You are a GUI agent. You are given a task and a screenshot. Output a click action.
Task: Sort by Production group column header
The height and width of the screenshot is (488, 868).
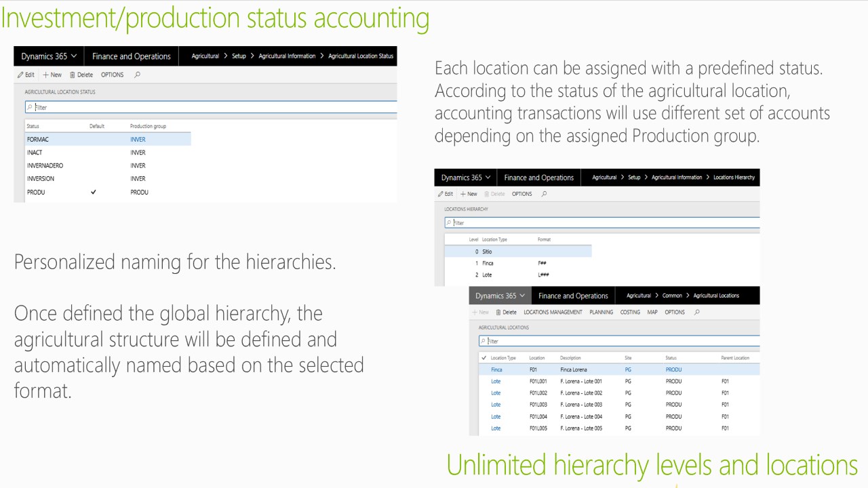[x=148, y=127]
